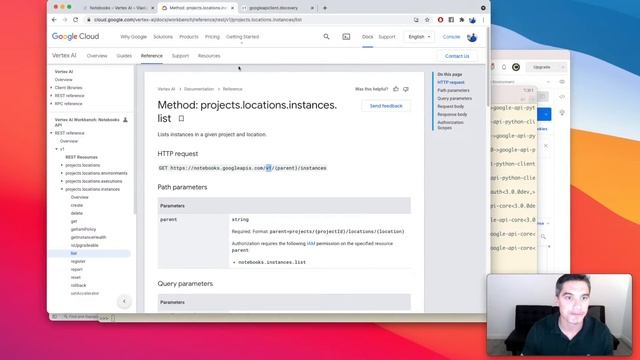640x360 pixels.
Task: Click the Send feedback button
Action: click(386, 106)
